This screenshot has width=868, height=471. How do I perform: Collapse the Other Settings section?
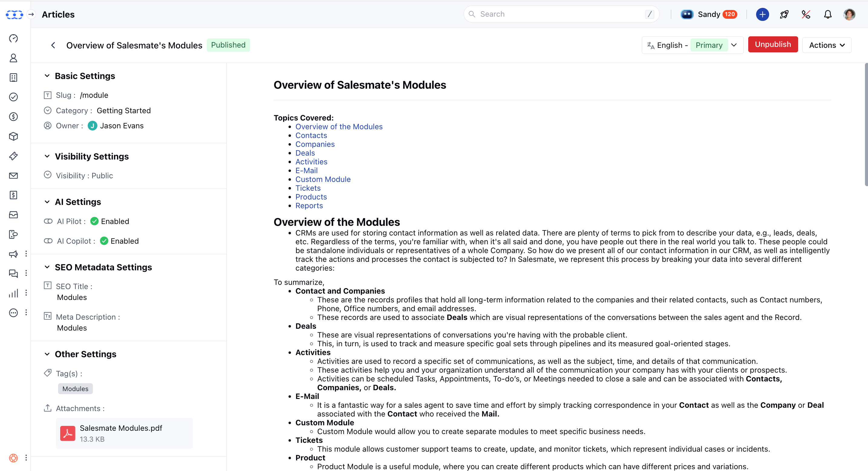(x=47, y=354)
